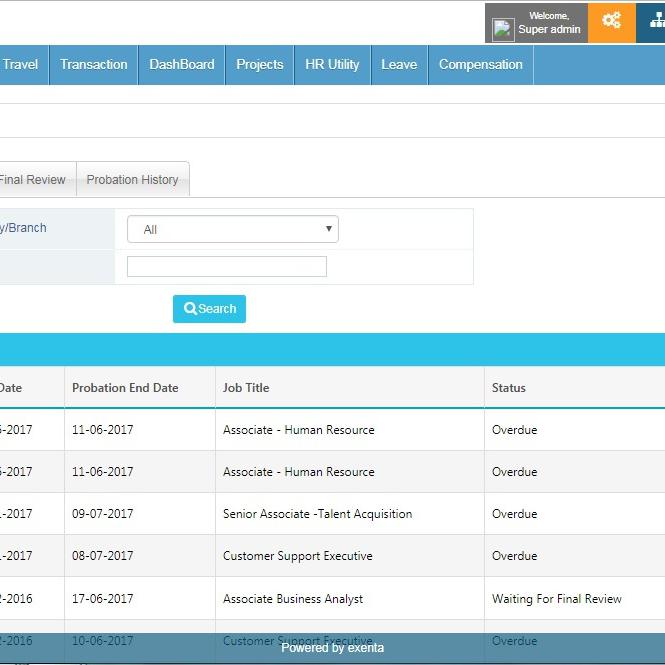The image size is (665, 665).
Task: Select the 08-07-2017 probation end date
Action: pyautogui.click(x=103, y=556)
